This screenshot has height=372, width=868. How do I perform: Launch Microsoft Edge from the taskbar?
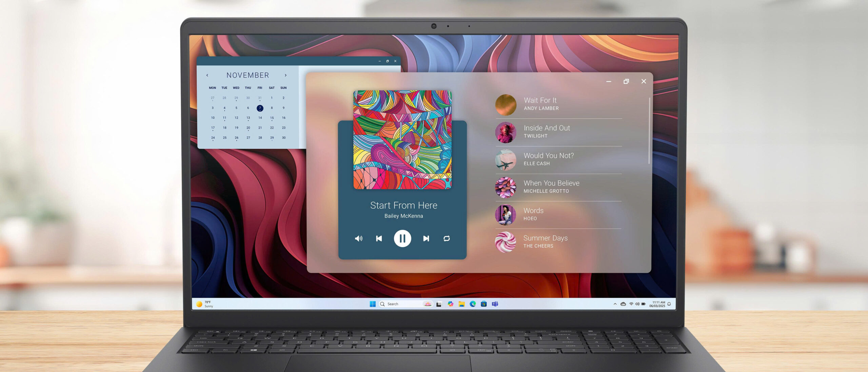pos(473,304)
